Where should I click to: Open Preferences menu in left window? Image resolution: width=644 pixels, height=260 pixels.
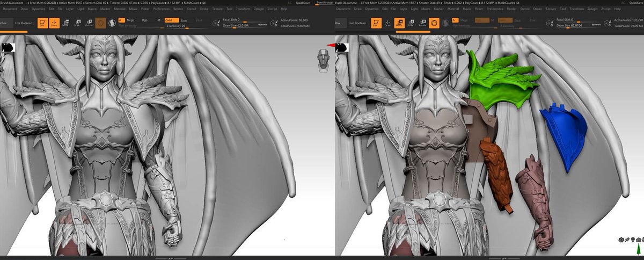coord(162,9)
